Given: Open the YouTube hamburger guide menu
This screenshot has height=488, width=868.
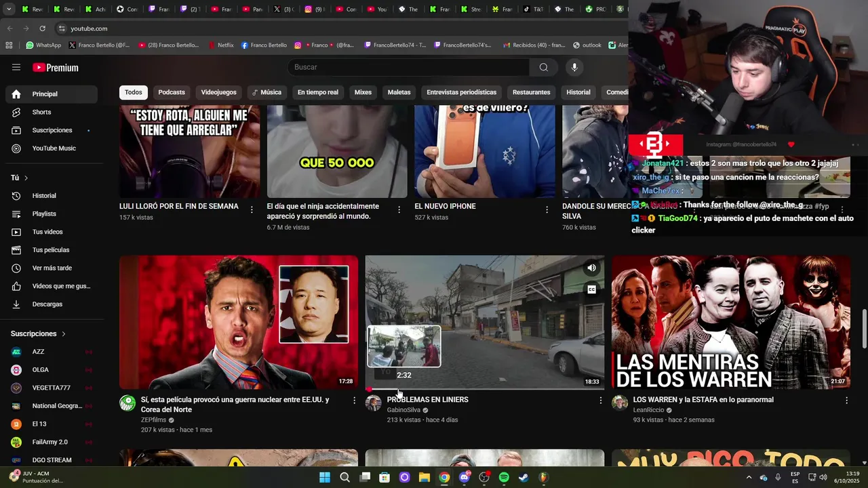Looking at the screenshot, I should [16, 67].
